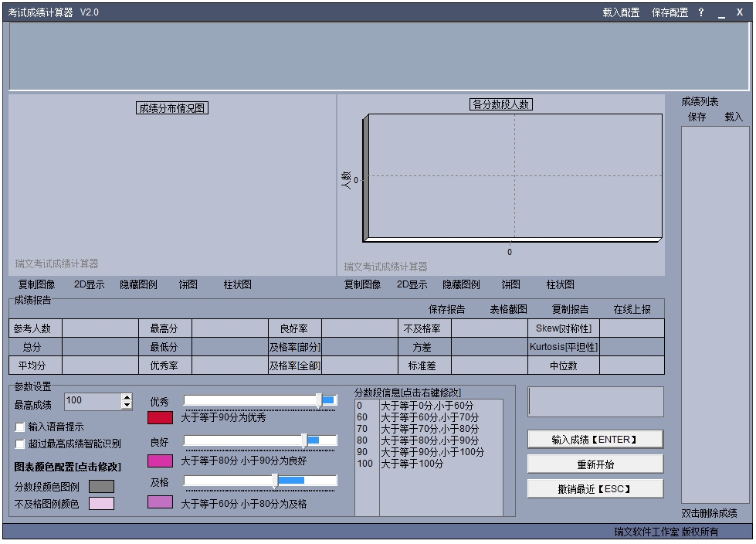Click the help question mark icon
Image resolution: width=756 pixels, height=544 pixels.
pyautogui.click(x=701, y=12)
